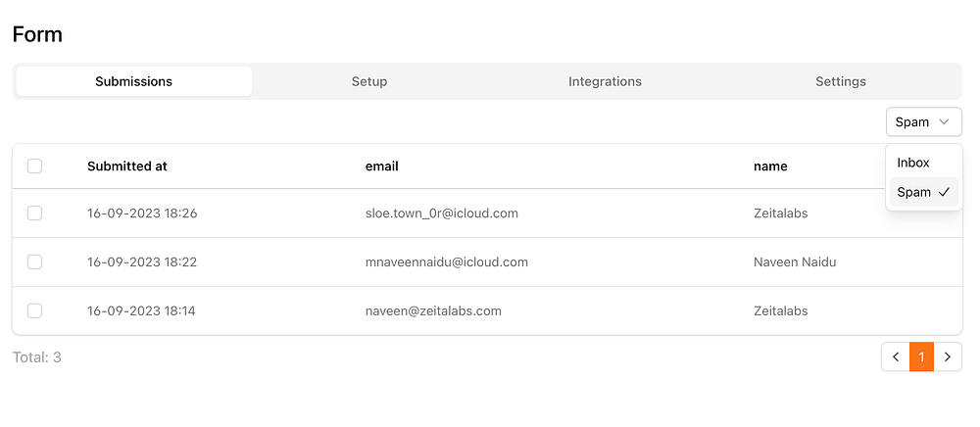Tick the checkbox for the 18:14 submission
Viewport: 980px width, 427px height.
[35, 311]
